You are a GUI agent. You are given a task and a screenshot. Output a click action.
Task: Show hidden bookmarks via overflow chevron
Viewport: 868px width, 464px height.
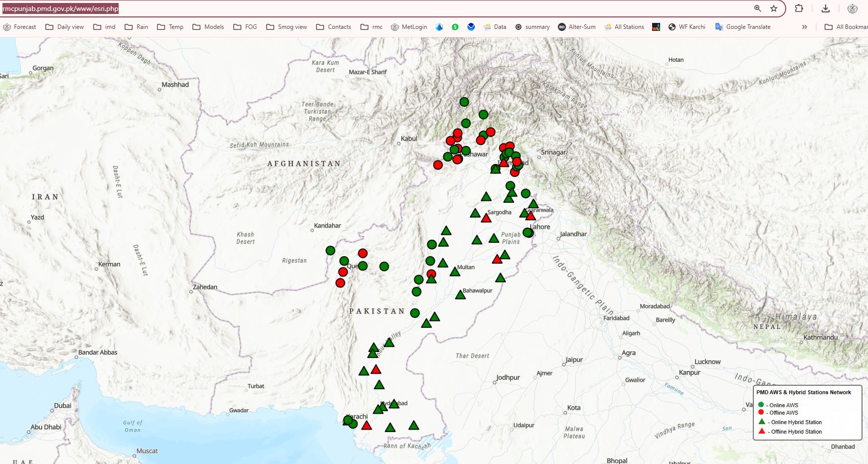(x=804, y=27)
